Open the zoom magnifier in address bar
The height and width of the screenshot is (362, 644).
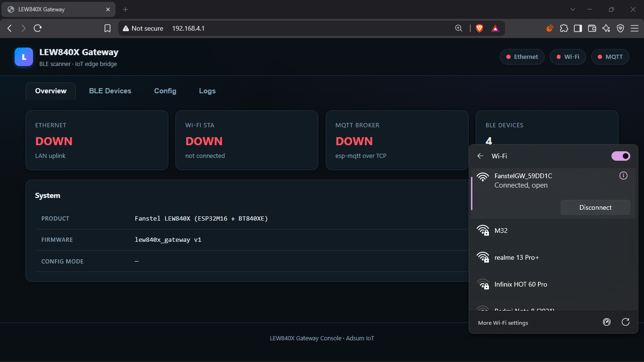click(459, 28)
